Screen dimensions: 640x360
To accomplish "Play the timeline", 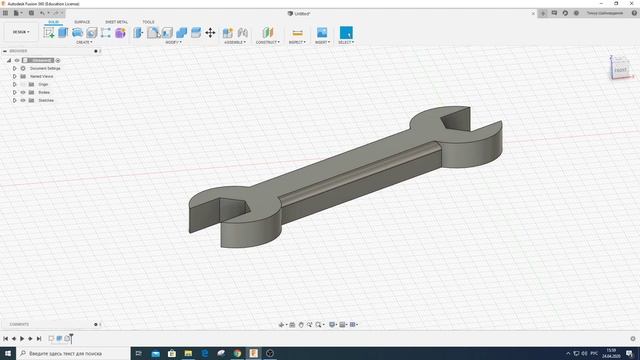I will 22,338.
